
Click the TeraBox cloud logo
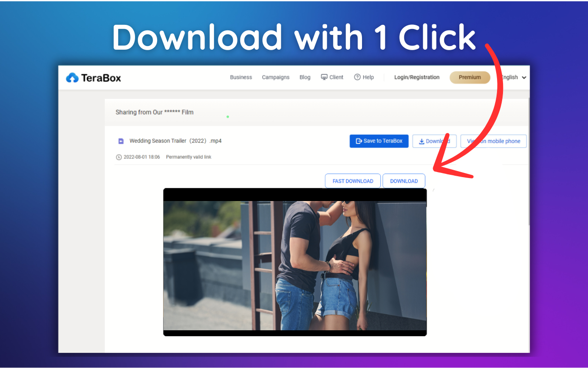click(72, 77)
